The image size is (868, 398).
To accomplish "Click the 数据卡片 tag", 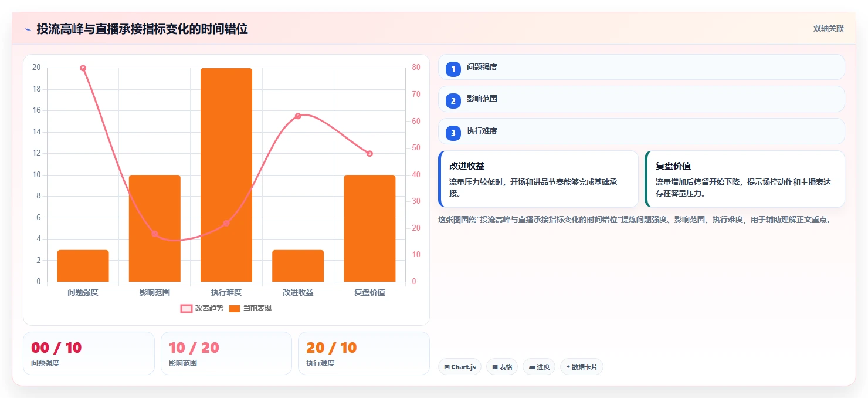I will 582,367.
